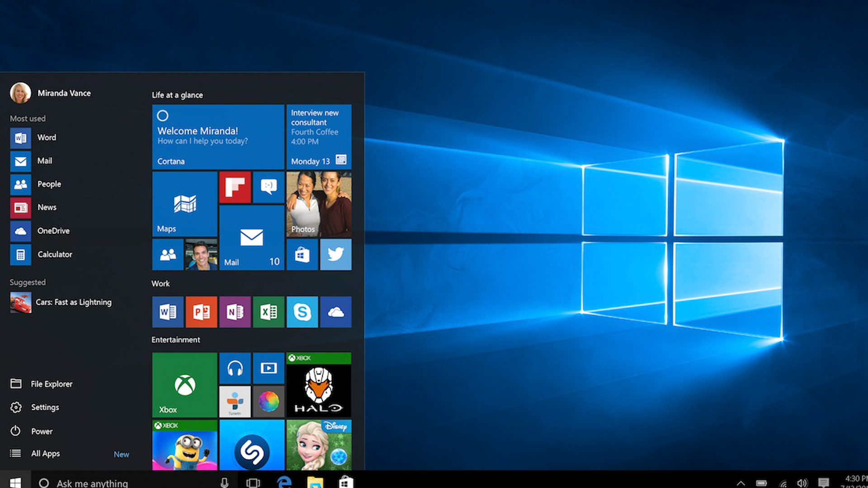Open Skype from the Work tiles

302,312
